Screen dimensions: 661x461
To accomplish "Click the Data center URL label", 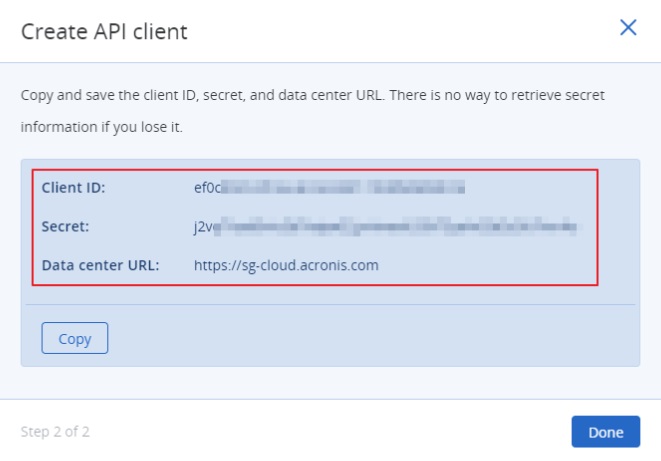I will [102, 265].
